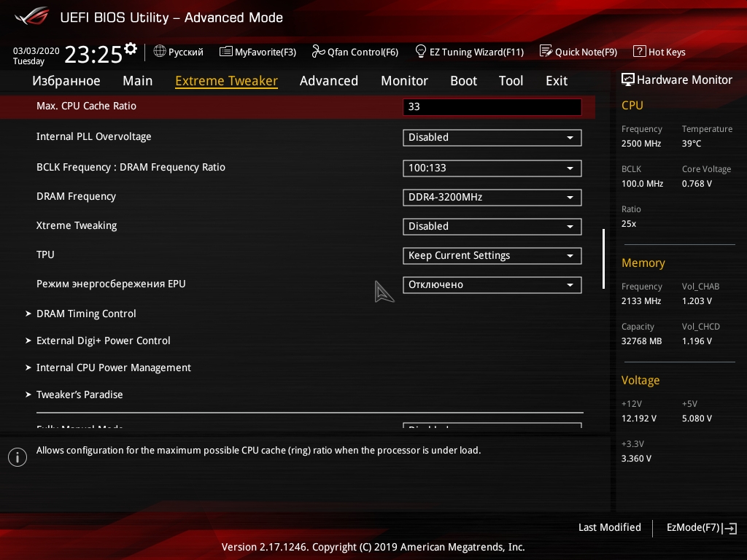Select Режим энергосбережения EPU label
The image size is (747, 560).
click(x=111, y=284)
